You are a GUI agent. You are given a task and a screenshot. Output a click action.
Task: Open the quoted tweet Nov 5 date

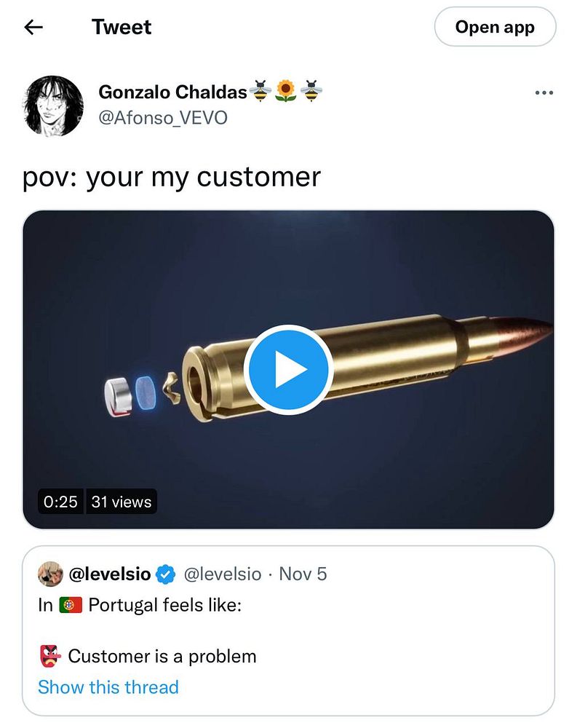tap(303, 574)
